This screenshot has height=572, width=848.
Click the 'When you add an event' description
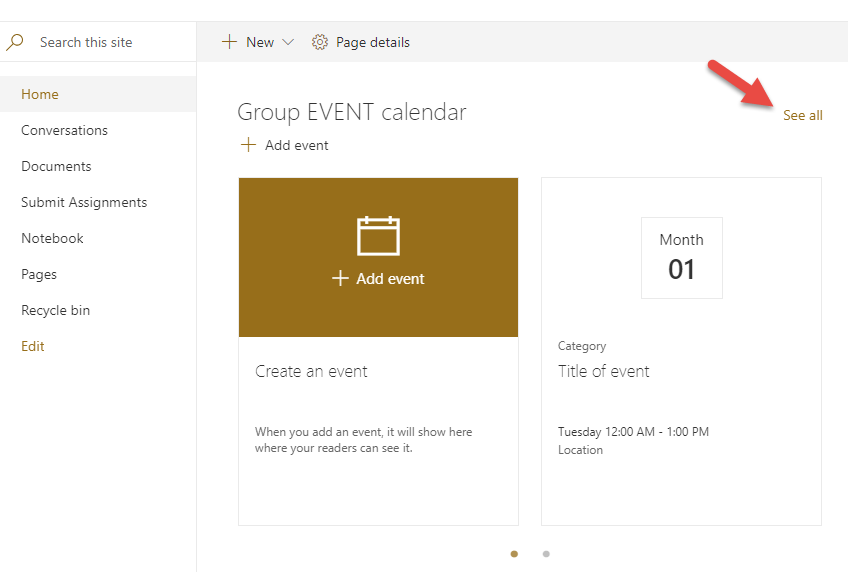[363, 440]
